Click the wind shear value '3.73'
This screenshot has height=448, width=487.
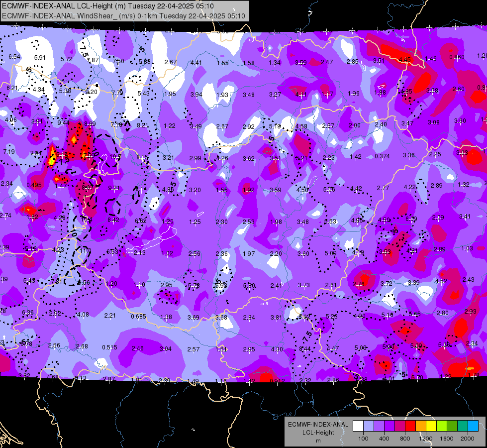[x=304, y=285]
